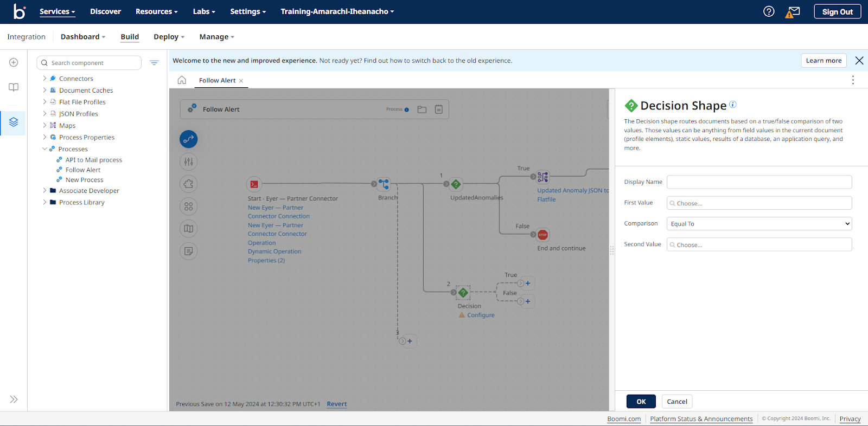The image size is (868, 426).
Task: Open the Manage dropdown menu
Action: tap(216, 37)
